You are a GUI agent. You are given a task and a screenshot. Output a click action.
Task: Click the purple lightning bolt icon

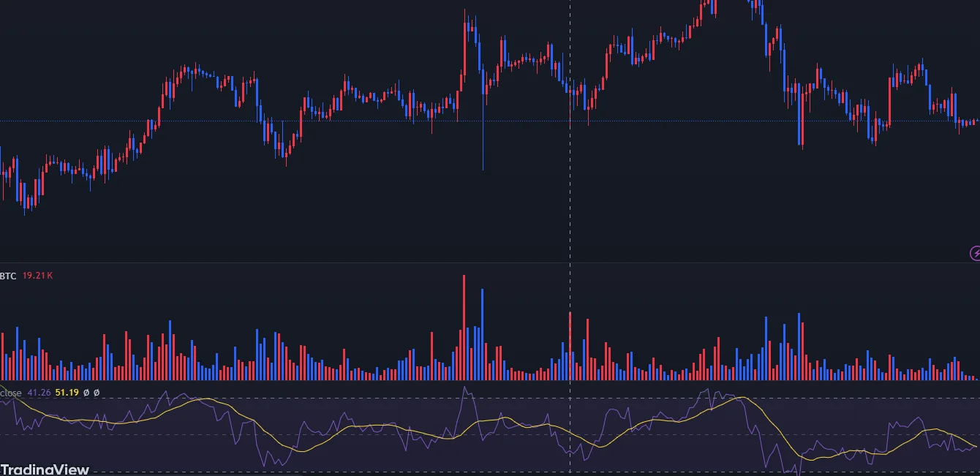(975, 254)
